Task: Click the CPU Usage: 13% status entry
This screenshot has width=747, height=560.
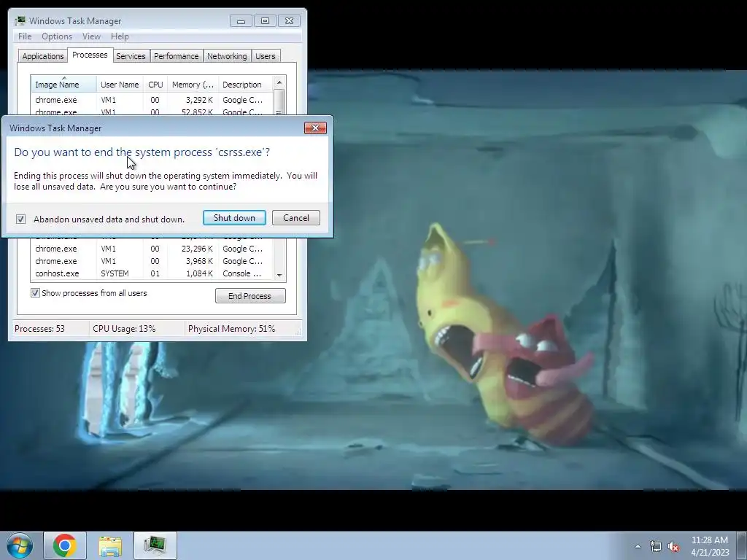Action: 124,329
